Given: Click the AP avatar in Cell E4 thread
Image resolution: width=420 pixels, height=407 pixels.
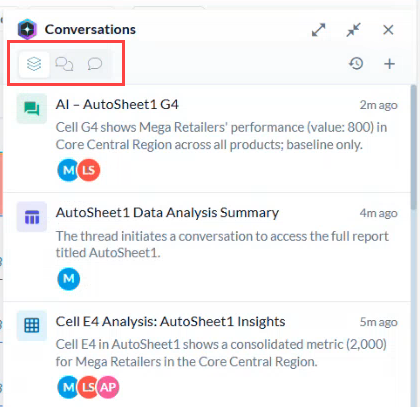Looking at the screenshot, I should pos(108,387).
